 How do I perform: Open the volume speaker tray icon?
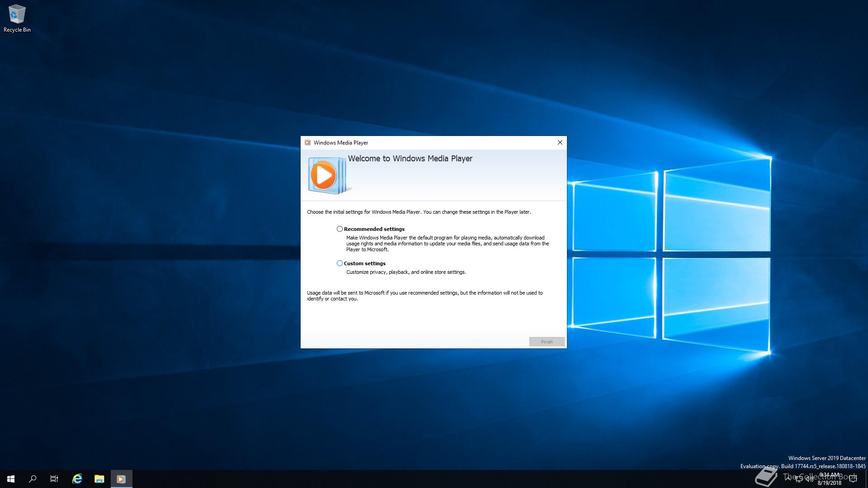[x=809, y=479]
